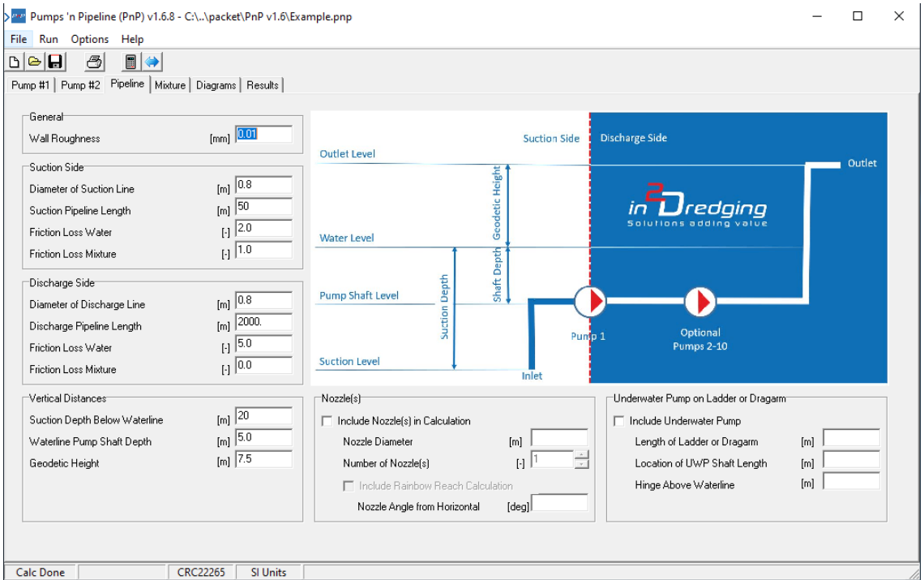Screen dimensions: 924x580
Task: Open the Run menu
Action: coord(49,39)
